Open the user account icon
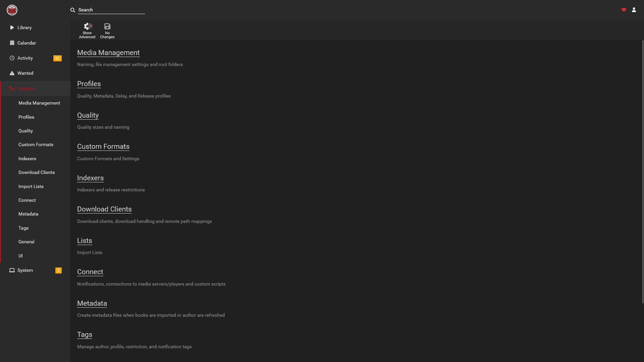This screenshot has height=362, width=644. 634,10
